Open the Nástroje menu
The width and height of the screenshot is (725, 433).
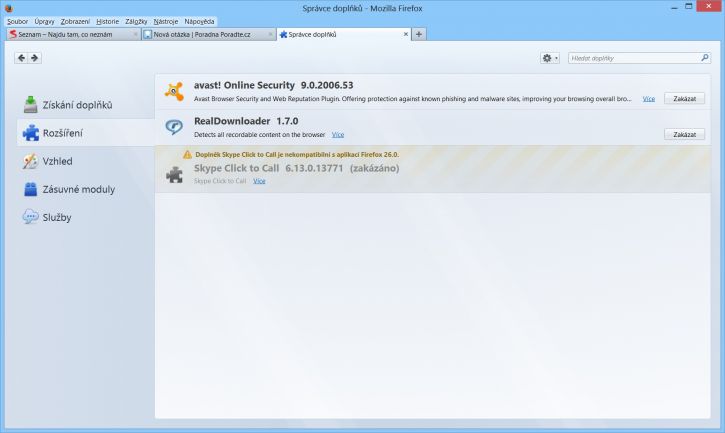(x=166, y=21)
